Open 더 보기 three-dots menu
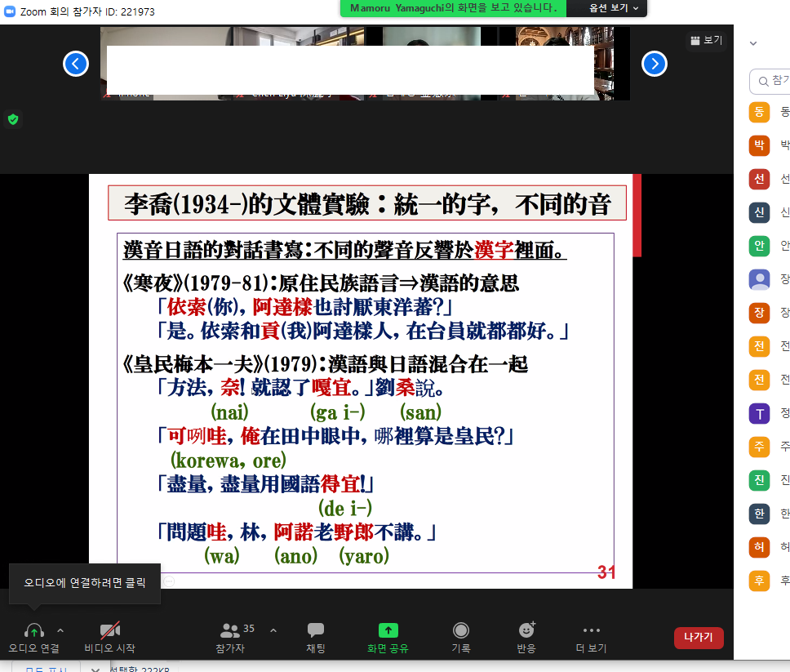 (591, 630)
